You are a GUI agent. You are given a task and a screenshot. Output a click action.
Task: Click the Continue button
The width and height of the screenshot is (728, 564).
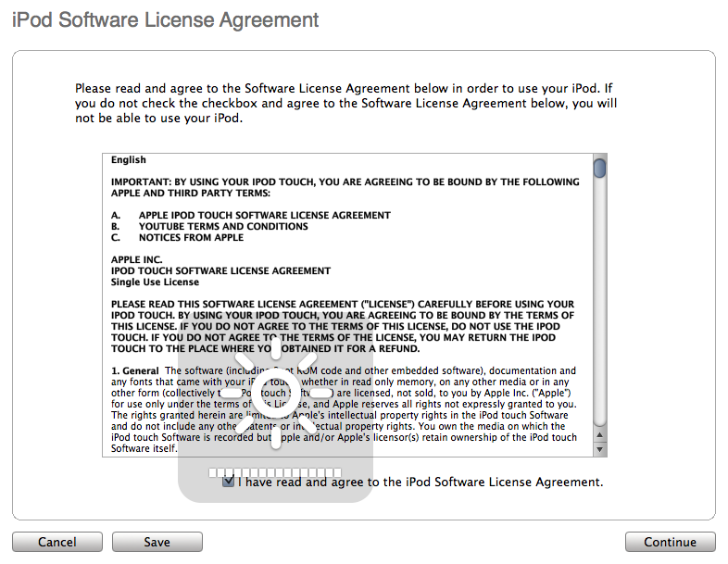click(670, 542)
